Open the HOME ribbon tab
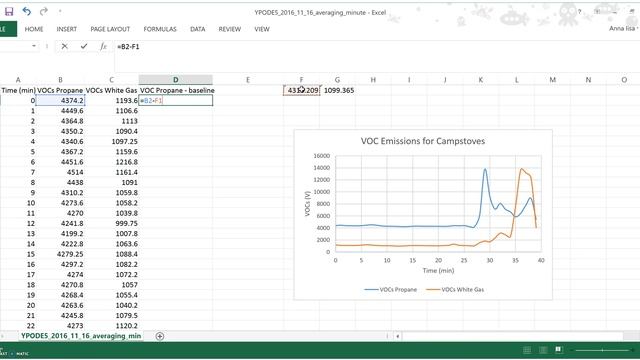640x360 pixels. [x=34, y=29]
